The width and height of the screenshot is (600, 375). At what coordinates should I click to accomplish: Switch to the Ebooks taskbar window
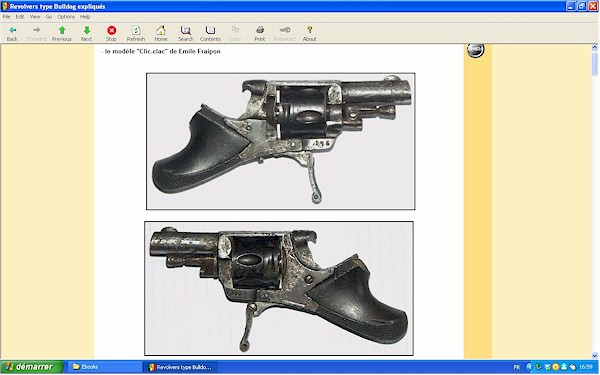coord(104,367)
